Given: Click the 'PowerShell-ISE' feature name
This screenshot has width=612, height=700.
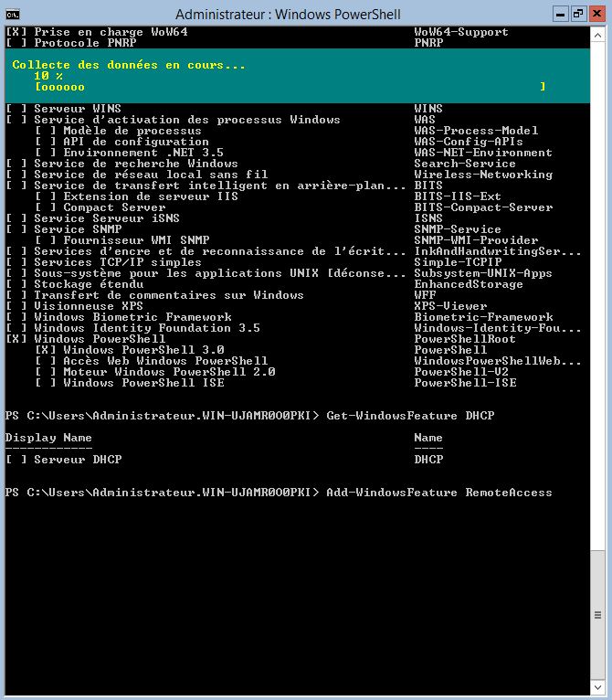Looking at the screenshot, I should click(465, 383).
